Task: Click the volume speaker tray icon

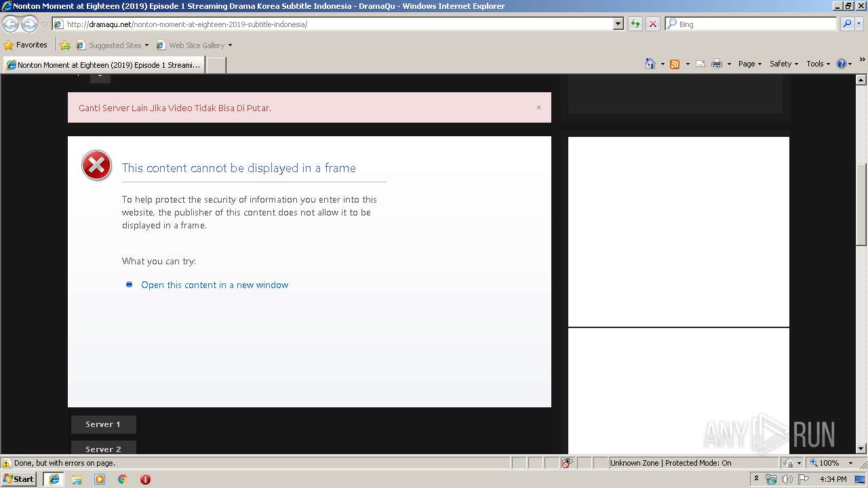Action: (787, 479)
